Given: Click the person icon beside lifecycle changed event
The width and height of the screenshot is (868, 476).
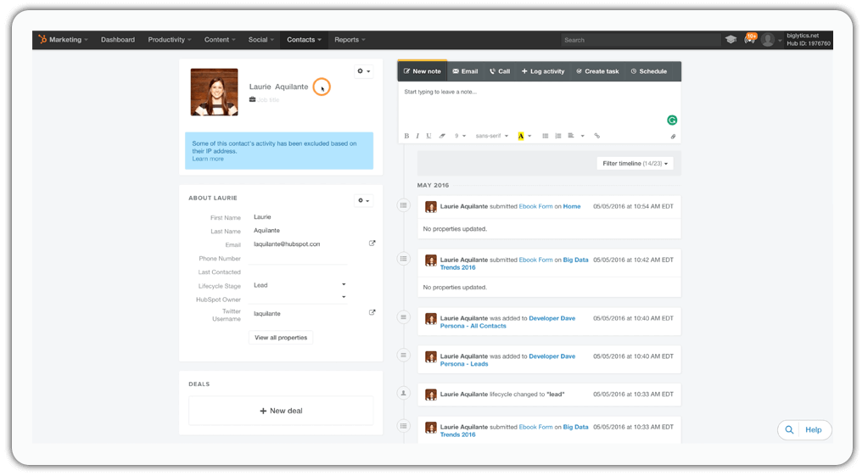Looking at the screenshot, I should [404, 394].
